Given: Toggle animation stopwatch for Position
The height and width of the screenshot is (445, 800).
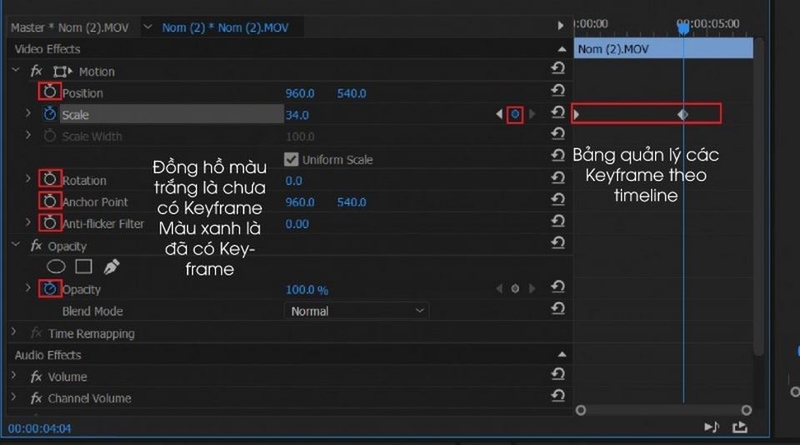Looking at the screenshot, I should tap(49, 92).
